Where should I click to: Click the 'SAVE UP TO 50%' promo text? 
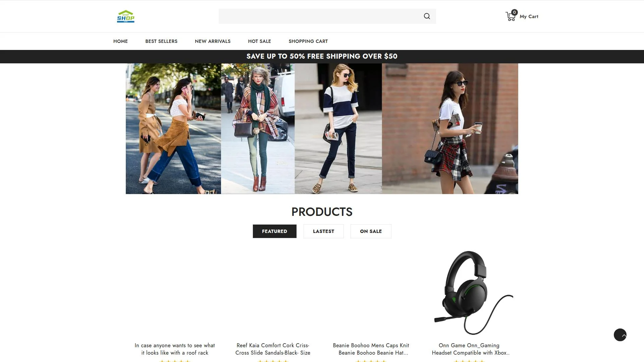click(322, 56)
